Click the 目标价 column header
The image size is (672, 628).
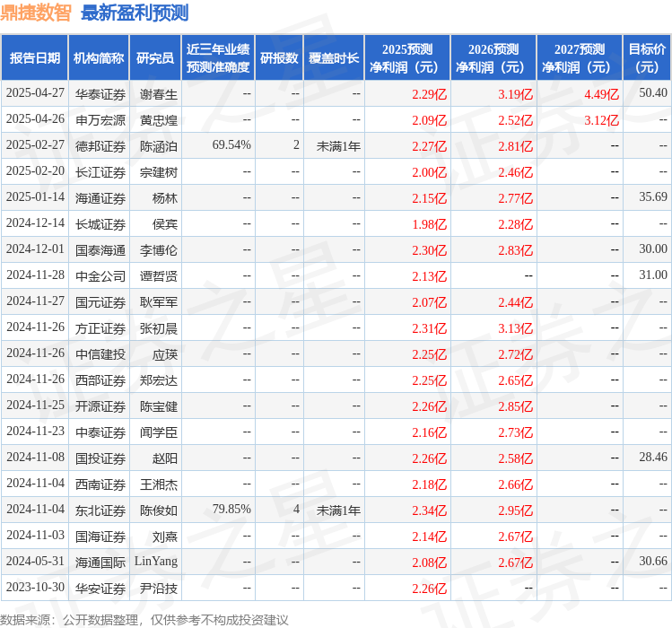[x=647, y=58]
